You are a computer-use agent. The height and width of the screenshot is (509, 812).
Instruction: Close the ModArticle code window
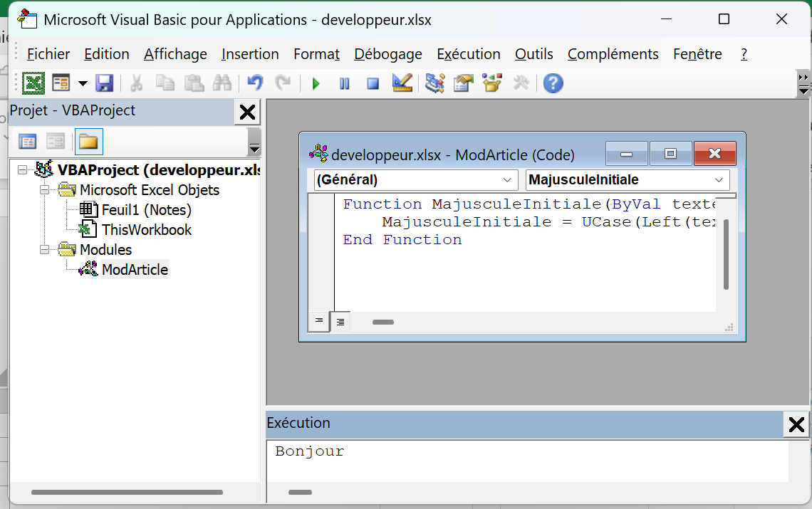coord(714,153)
